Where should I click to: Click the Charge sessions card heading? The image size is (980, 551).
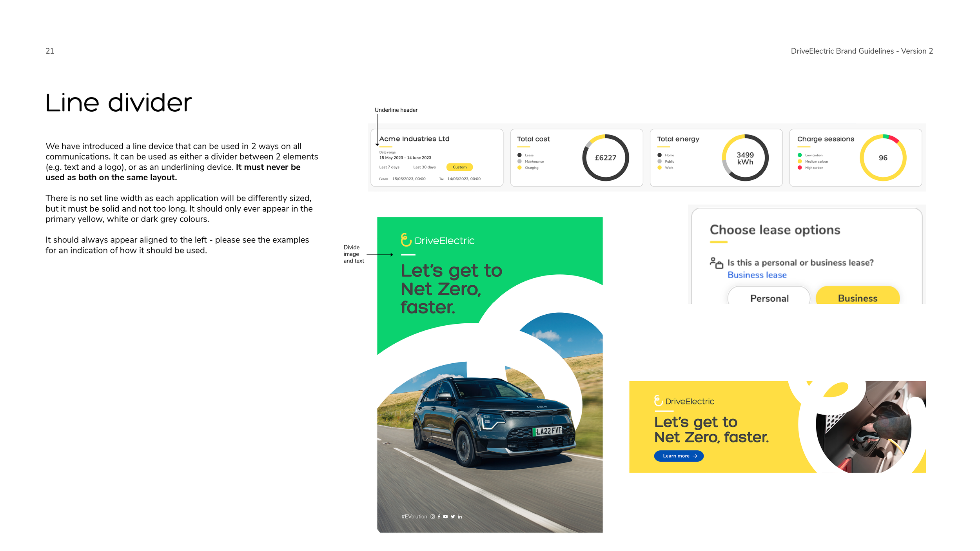point(826,139)
